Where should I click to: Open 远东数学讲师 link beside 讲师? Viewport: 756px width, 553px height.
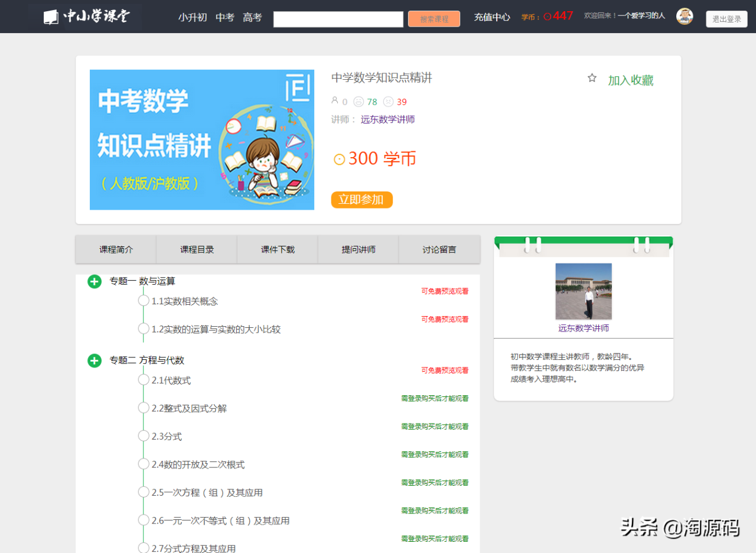388,119
